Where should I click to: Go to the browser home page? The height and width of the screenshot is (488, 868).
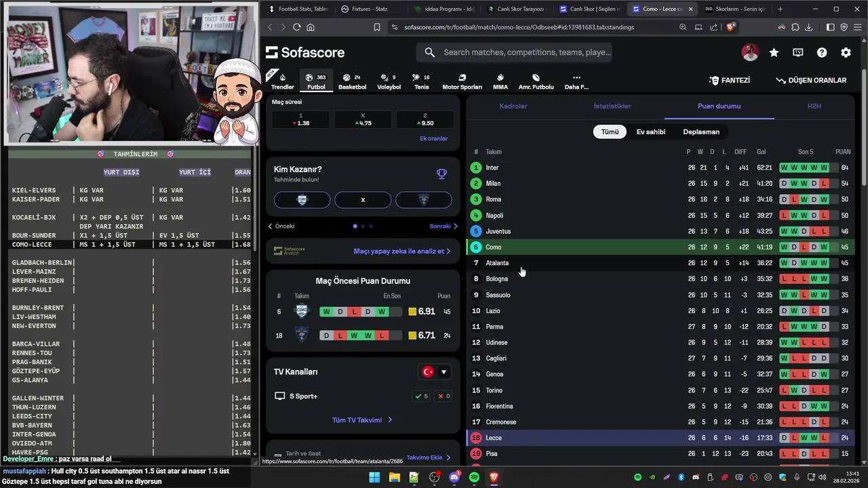(311, 27)
